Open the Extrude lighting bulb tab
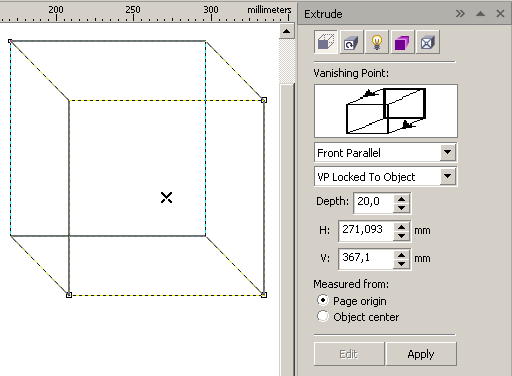512x376 pixels. [377, 42]
